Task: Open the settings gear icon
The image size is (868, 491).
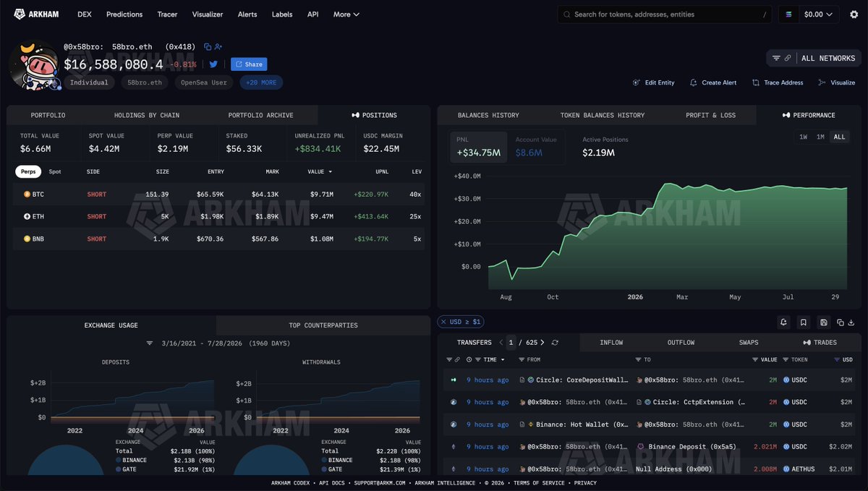Action: coord(854,14)
